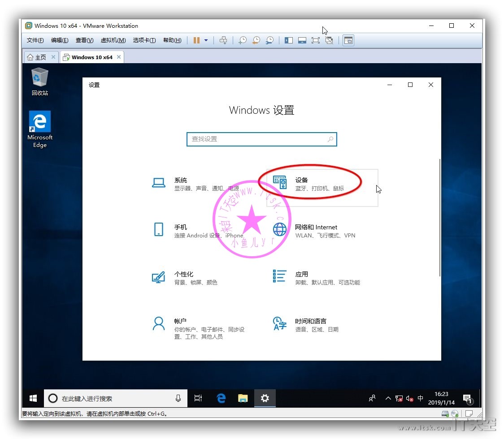Close the Windows 10 x64 tab
Screen dimensions: 504x439
(x=119, y=57)
